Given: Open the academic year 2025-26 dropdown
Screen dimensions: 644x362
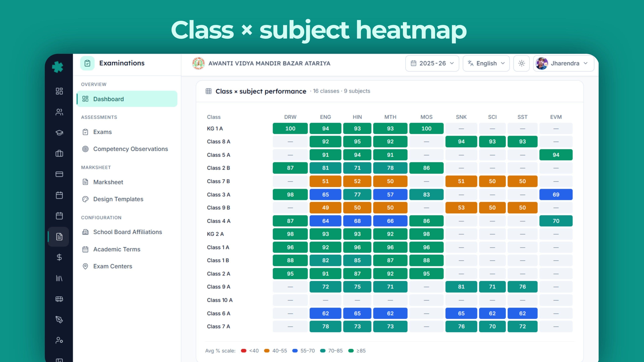Looking at the screenshot, I should click(432, 63).
